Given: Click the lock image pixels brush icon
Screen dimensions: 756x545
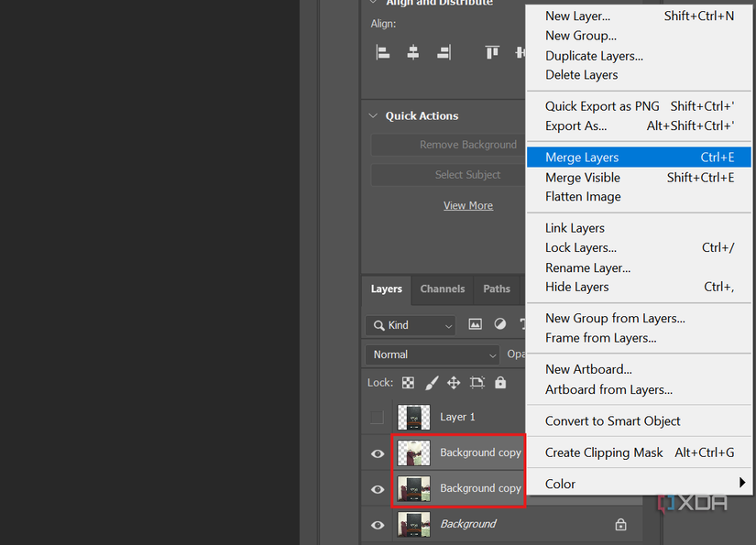Looking at the screenshot, I should tap(431, 382).
